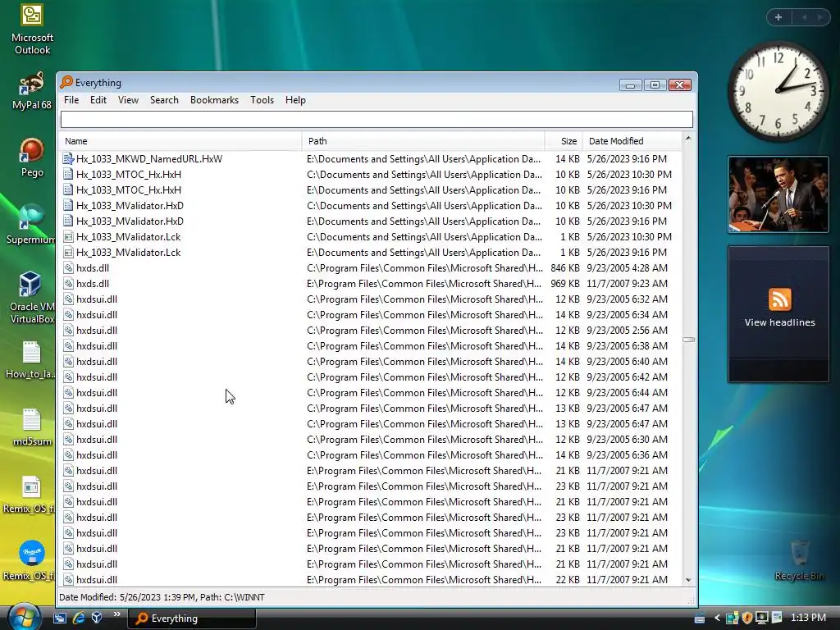The image size is (840, 630).
Task: Click Show Desktop in Quick Launch
Action: click(59, 618)
